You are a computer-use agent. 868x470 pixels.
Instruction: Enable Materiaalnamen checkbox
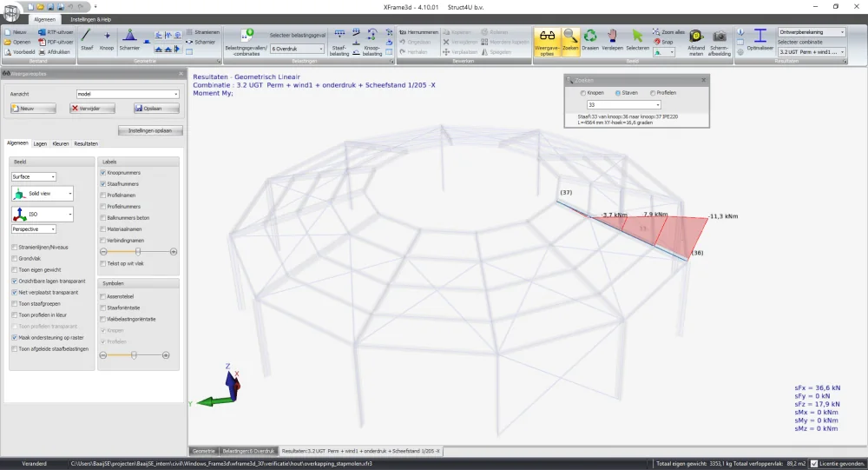(x=103, y=228)
